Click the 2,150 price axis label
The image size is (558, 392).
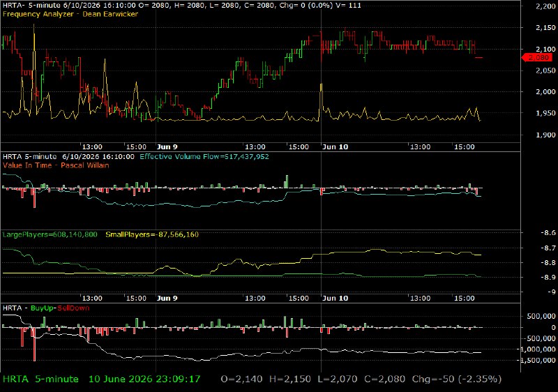(x=545, y=28)
